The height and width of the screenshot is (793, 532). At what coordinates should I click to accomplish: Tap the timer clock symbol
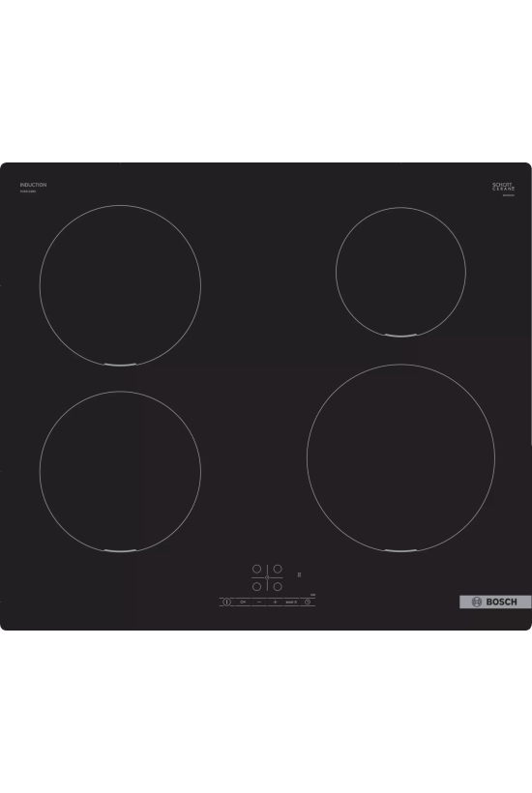(x=307, y=602)
